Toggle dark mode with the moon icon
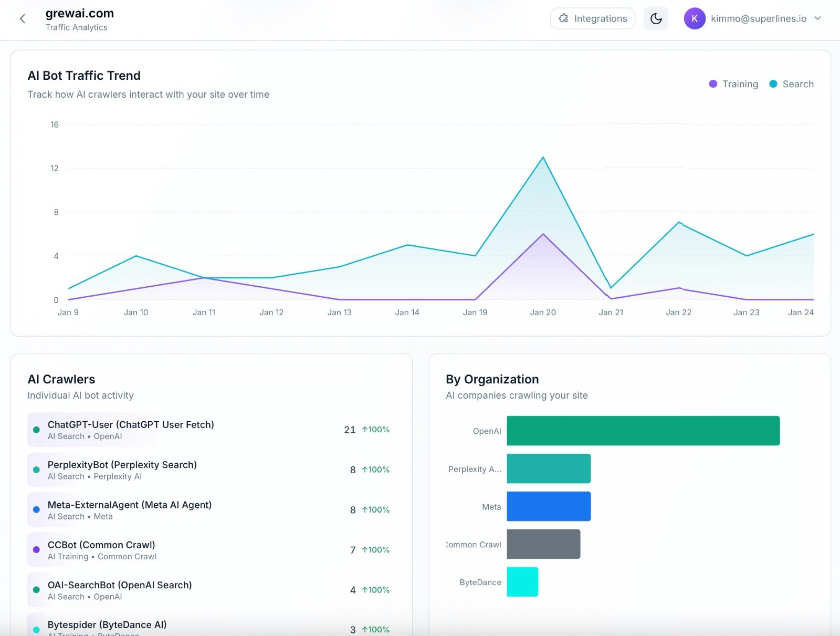Image resolution: width=840 pixels, height=636 pixels. (656, 18)
